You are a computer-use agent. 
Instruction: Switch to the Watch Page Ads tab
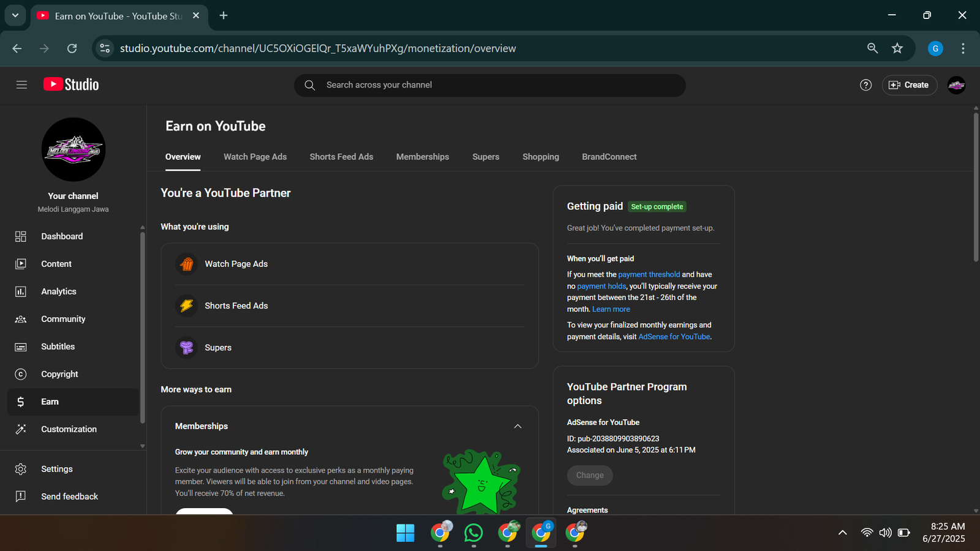255,157
